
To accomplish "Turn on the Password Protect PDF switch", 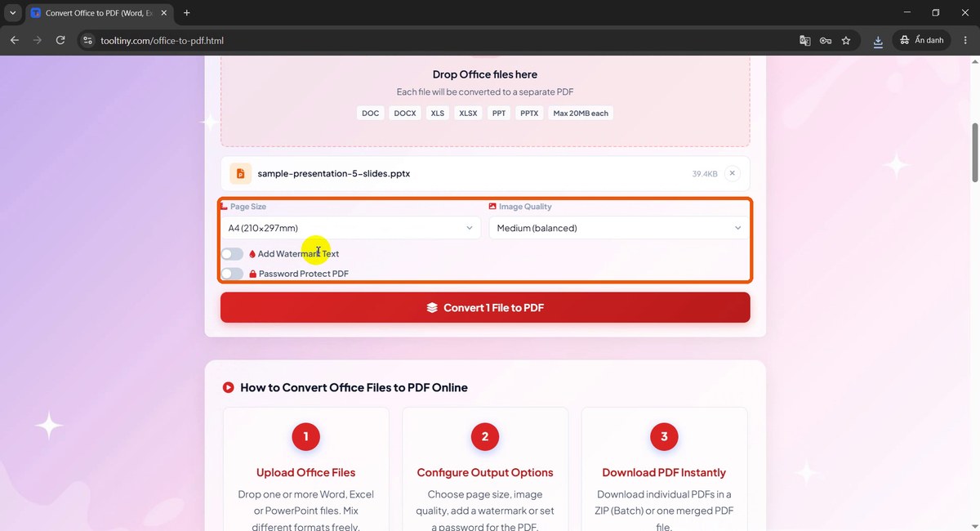I will 232,274.
